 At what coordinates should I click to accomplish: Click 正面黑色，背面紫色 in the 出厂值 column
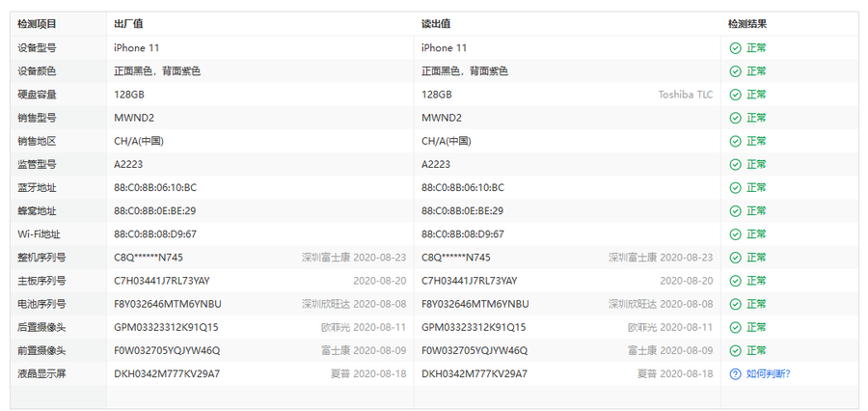coord(157,71)
